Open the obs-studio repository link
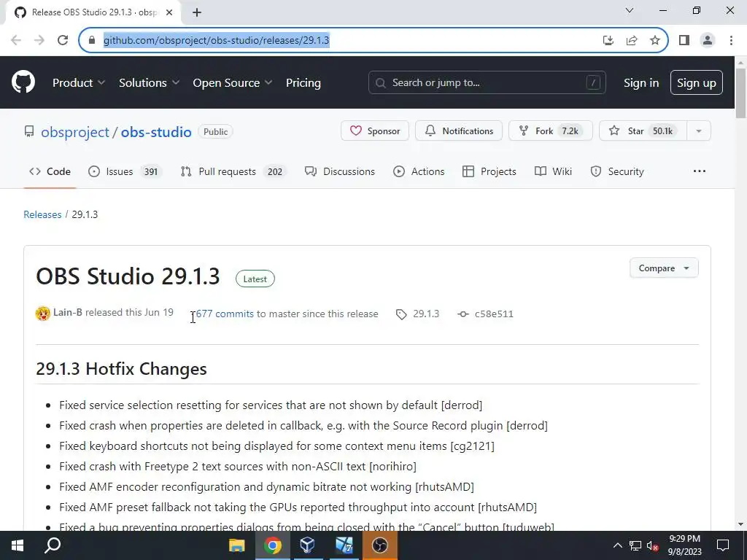Image resolution: width=747 pixels, height=560 pixels. click(156, 132)
